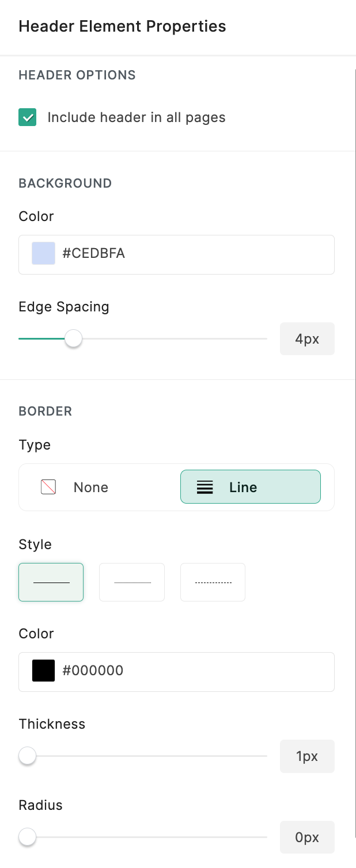Screen dimensions: 356x868
Task: Click the Radius slider handle
Action: [27, 837]
